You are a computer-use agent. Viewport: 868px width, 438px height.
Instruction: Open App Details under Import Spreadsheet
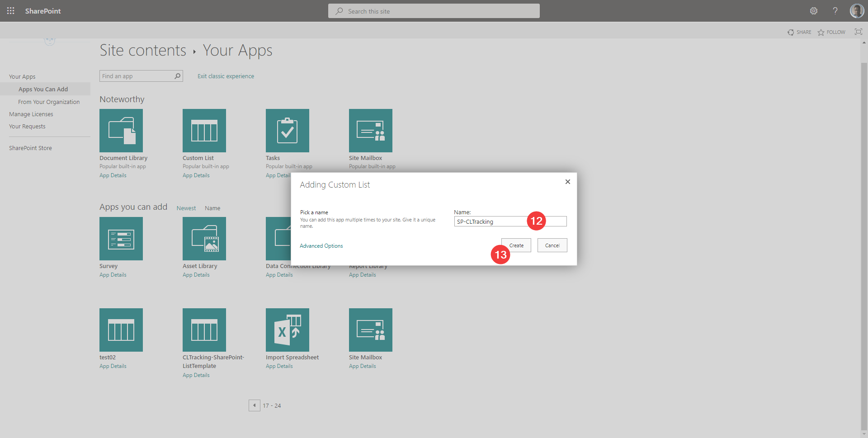click(x=279, y=366)
